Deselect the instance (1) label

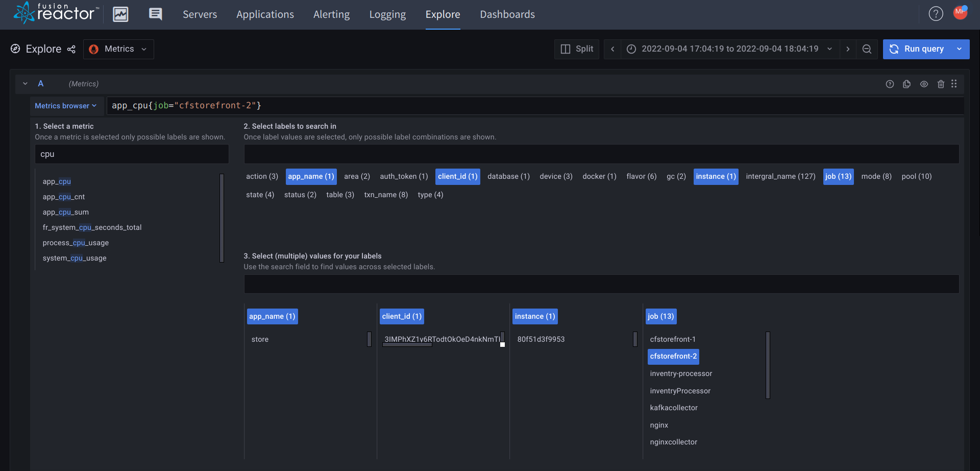pyautogui.click(x=716, y=176)
